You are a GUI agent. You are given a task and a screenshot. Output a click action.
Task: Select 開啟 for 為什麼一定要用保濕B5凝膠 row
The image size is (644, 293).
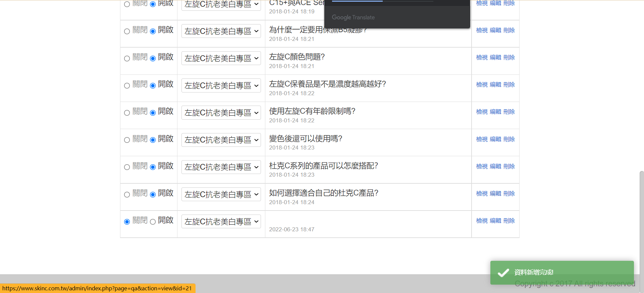(x=153, y=32)
